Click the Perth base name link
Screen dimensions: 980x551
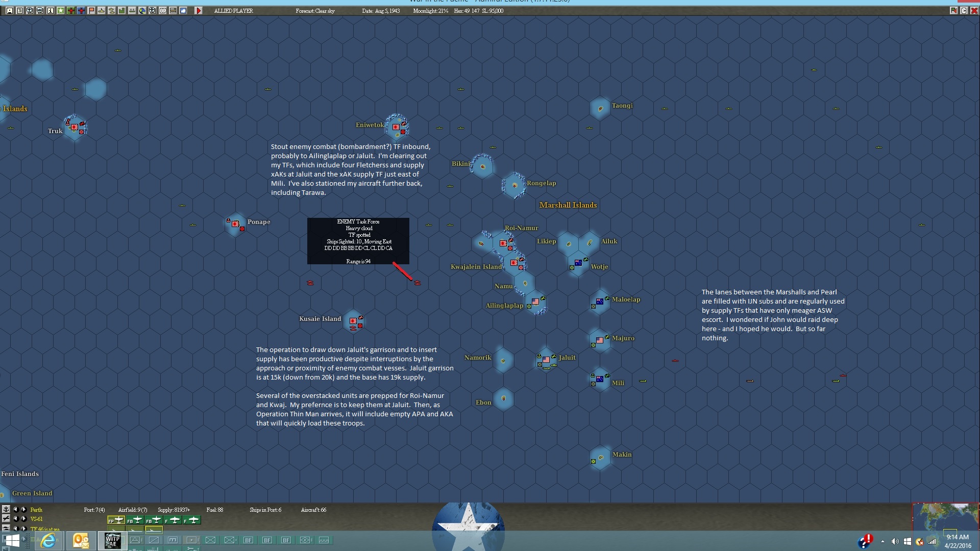coord(36,510)
